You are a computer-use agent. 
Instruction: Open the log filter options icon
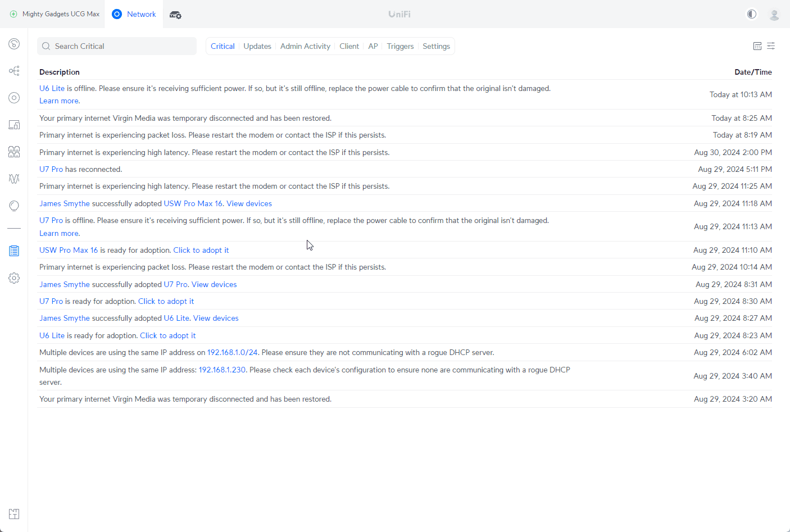click(771, 46)
